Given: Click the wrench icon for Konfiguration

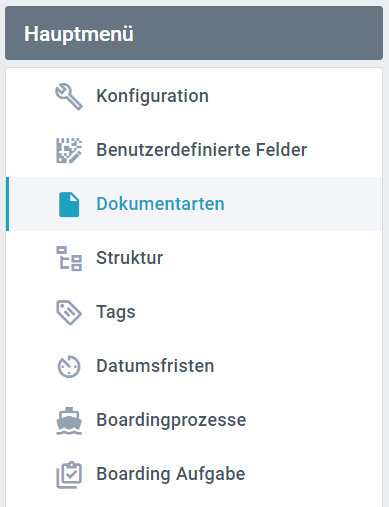Looking at the screenshot, I should click(69, 97).
